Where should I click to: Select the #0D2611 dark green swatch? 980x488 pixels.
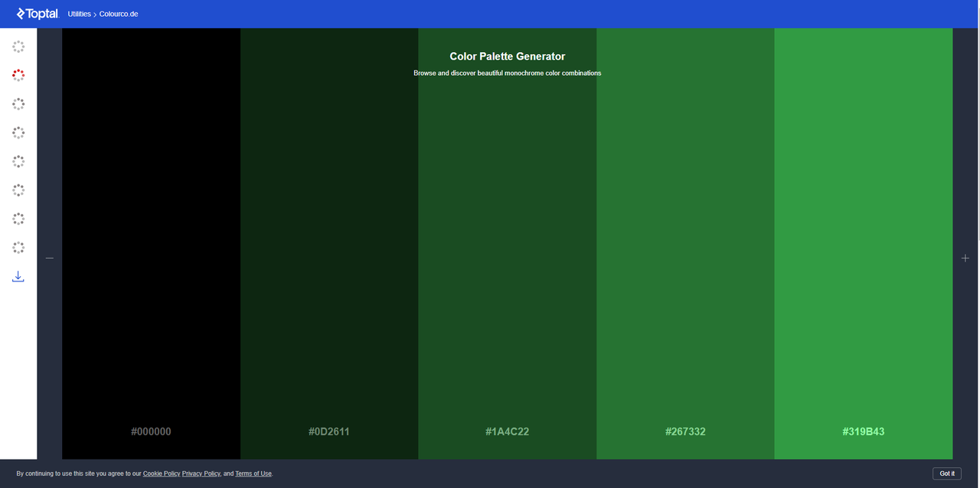[329, 243]
